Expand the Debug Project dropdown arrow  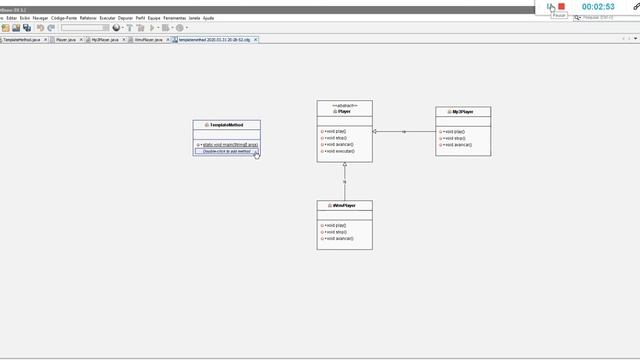click(x=172, y=28)
